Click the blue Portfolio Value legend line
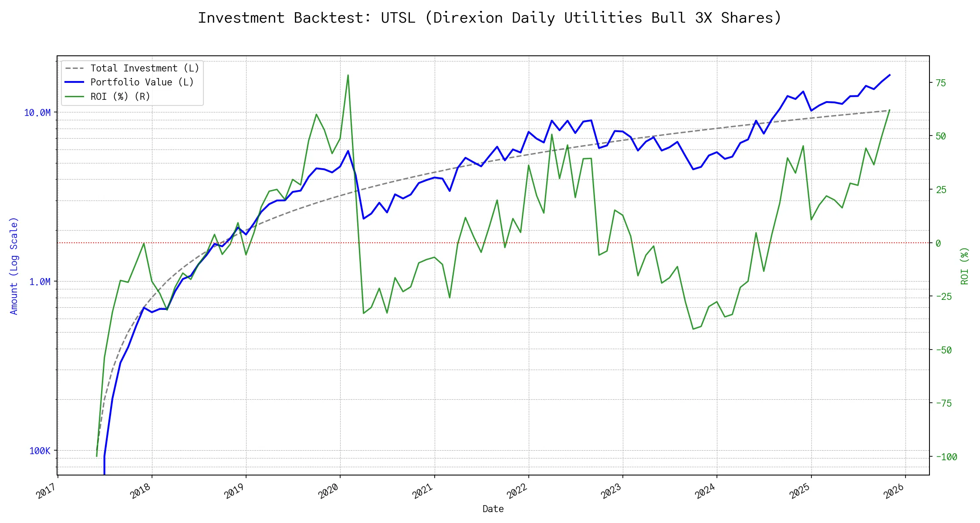The height and width of the screenshot is (523, 980). (74, 82)
